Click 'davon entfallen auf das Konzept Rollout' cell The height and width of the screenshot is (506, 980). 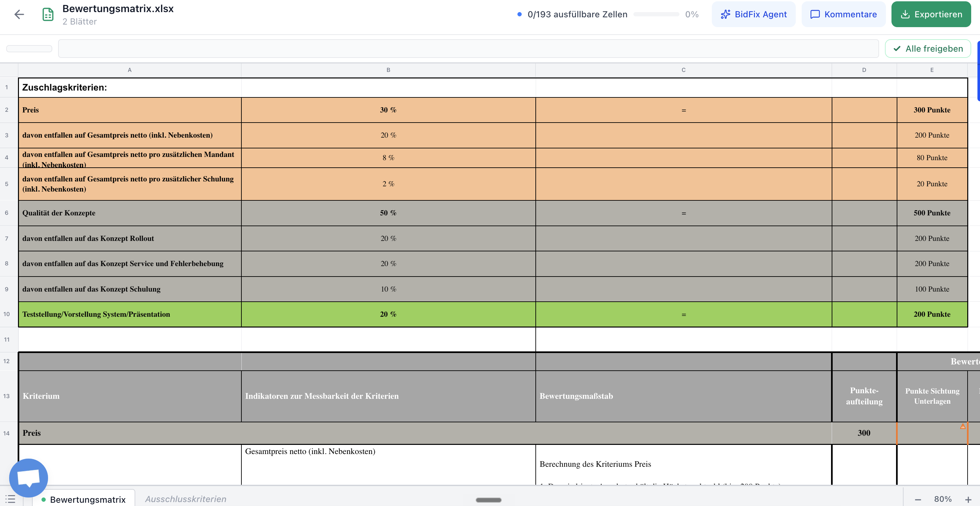130,238
